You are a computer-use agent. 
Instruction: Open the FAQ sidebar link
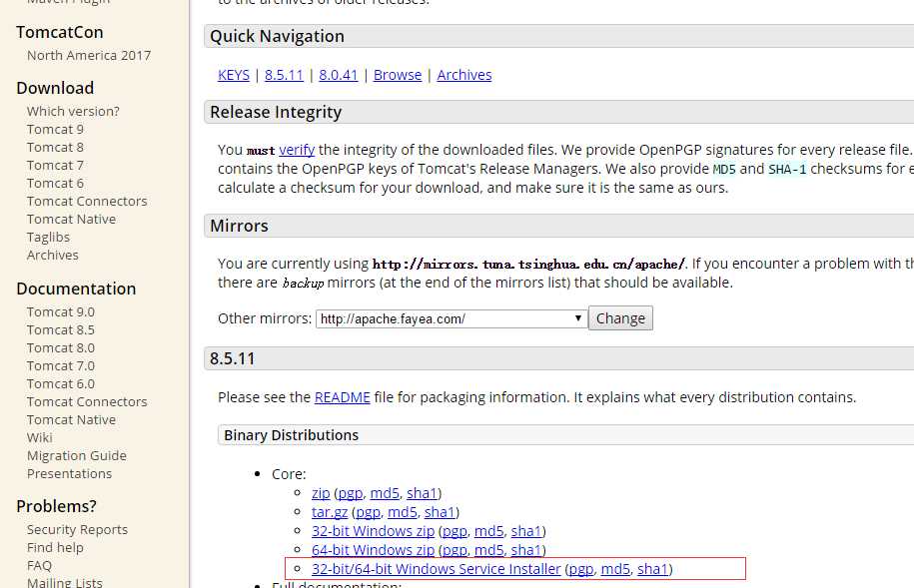[39, 566]
